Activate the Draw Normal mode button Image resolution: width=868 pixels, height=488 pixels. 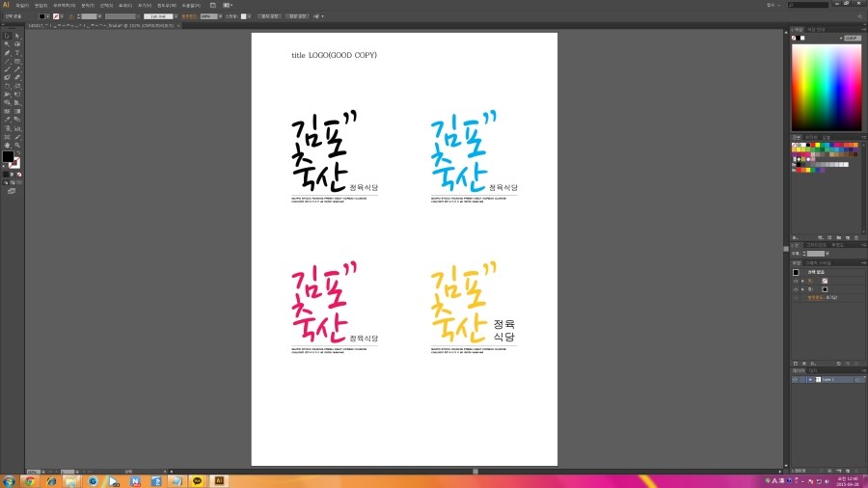coord(6,182)
